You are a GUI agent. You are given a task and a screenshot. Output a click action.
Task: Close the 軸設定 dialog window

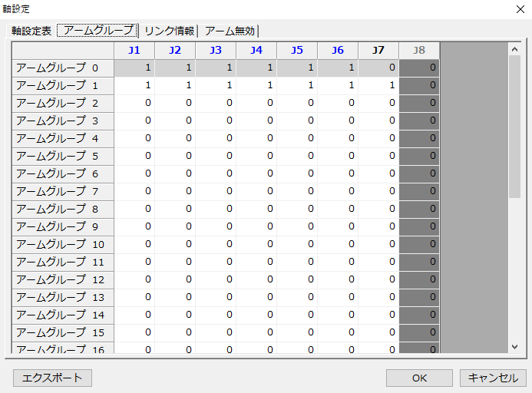coord(517,9)
